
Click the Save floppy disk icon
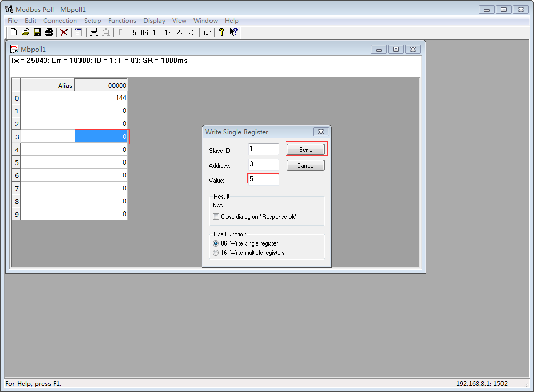(x=37, y=32)
